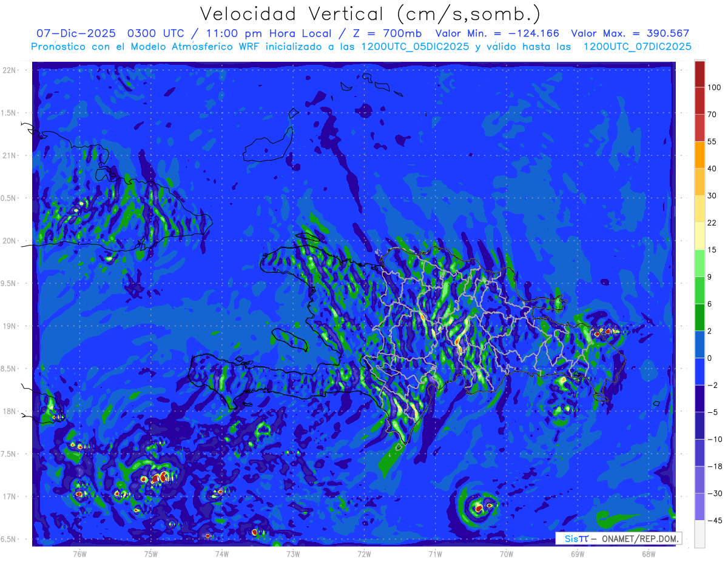Click the green swatch between 9 and 6
Image resolution: width=728 pixels, height=562 pixels.
coord(699,290)
